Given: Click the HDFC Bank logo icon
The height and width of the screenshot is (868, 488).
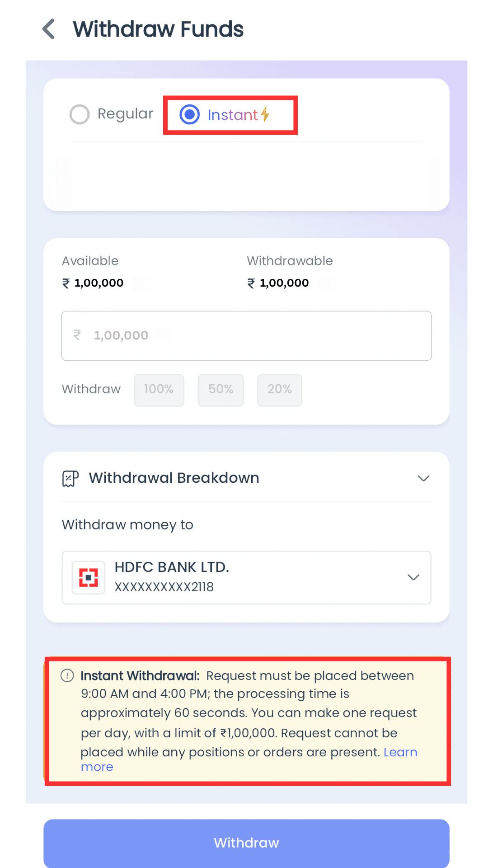Looking at the screenshot, I should (89, 577).
